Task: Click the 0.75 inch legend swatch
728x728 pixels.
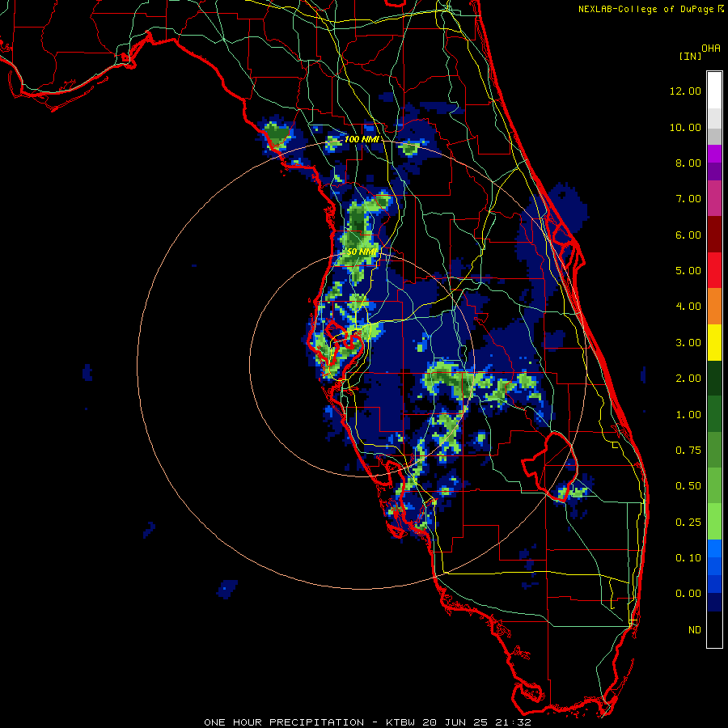Action: 714,450
